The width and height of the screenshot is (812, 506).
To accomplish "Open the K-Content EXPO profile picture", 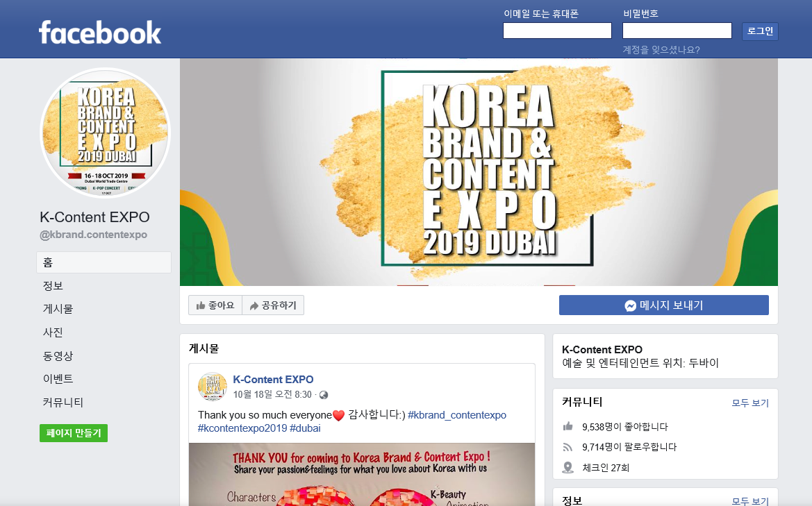I will click(x=105, y=133).
